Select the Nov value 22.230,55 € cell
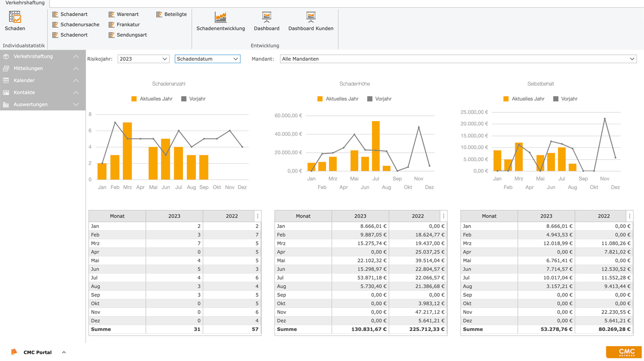Screen dimensions: 644x361 point(604,312)
